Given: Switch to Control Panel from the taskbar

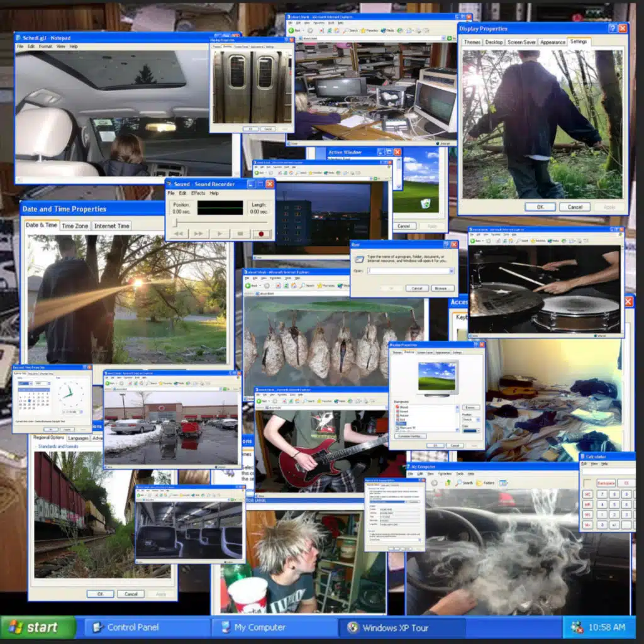Looking at the screenshot, I should (147, 628).
